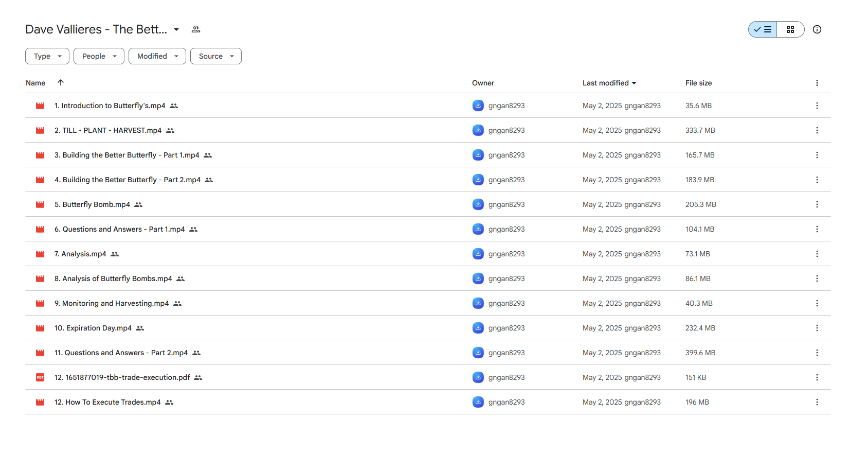Open more actions for 10. Expiration Day.mp4
Screen dimensions: 868x453
tap(817, 328)
